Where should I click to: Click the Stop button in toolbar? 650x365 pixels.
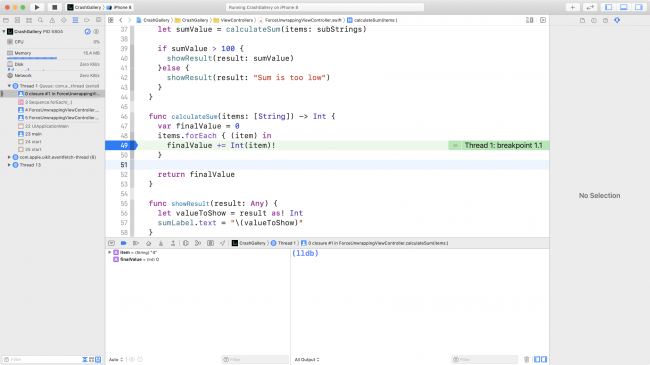click(54, 7)
